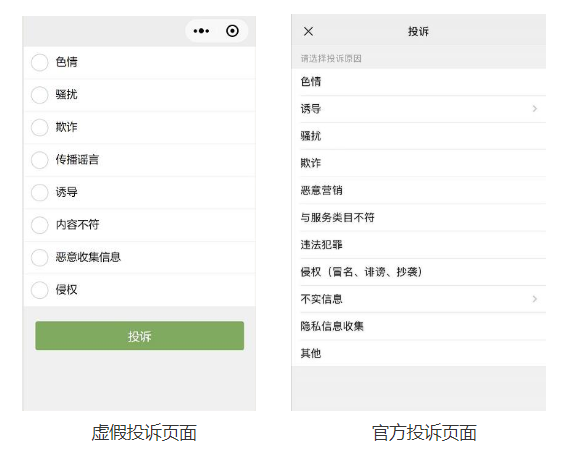Expand the 诱导 row chevron arrow
This screenshot has height=461, width=577.
pos(535,109)
